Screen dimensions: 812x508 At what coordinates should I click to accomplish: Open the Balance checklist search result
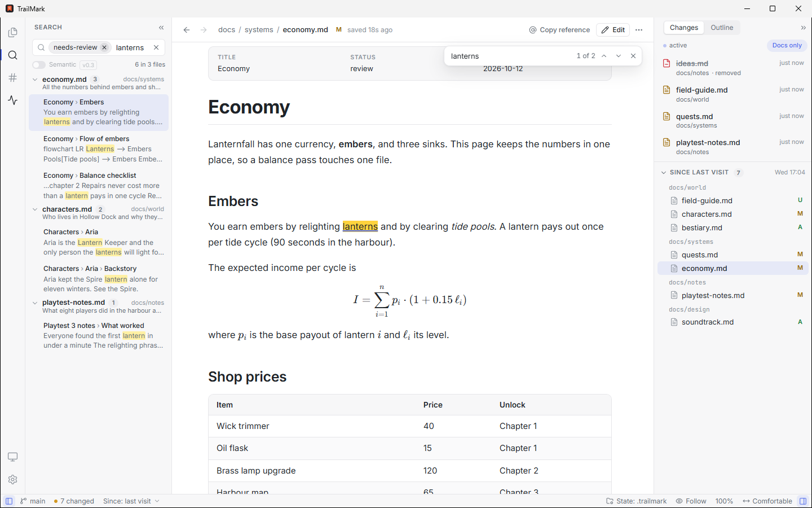tap(99, 186)
